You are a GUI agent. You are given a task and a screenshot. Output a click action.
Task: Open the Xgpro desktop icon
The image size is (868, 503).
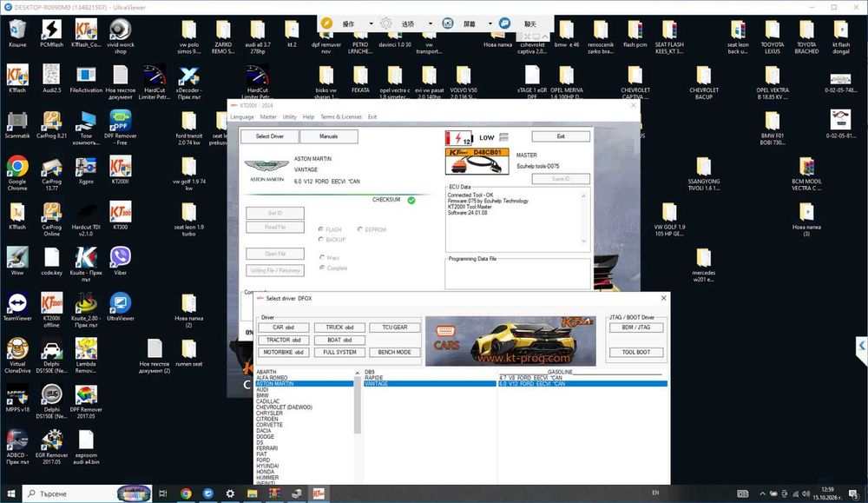click(86, 170)
